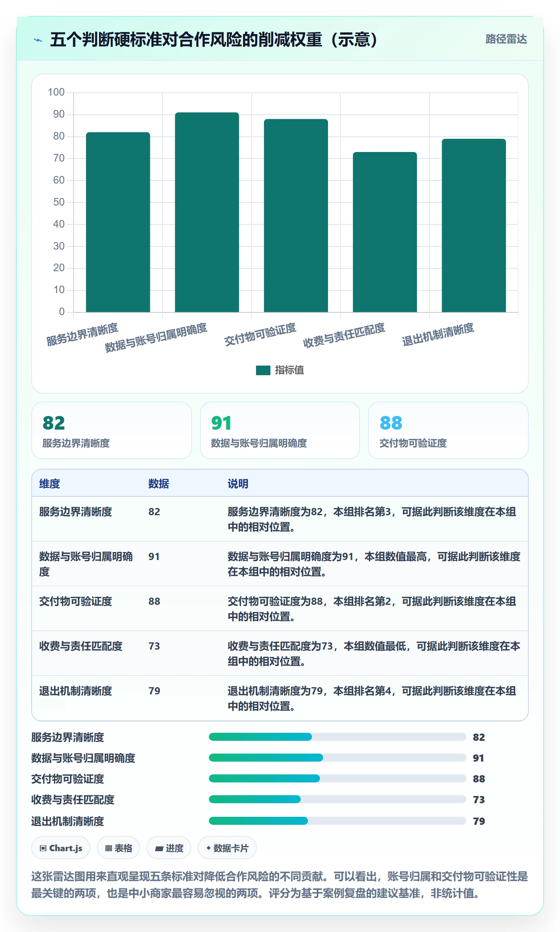The width and height of the screenshot is (560, 932).
Task: Click the icon inside Chart.js chip
Action: [43, 848]
